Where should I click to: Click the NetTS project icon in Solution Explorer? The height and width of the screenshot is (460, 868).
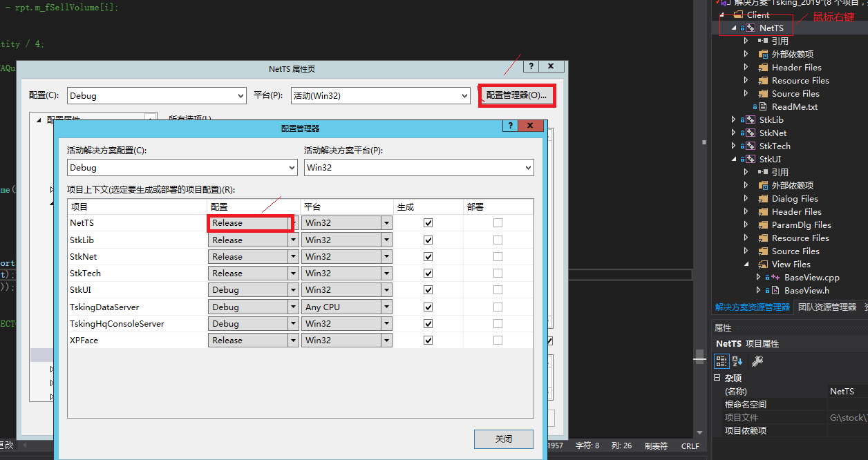751,28
